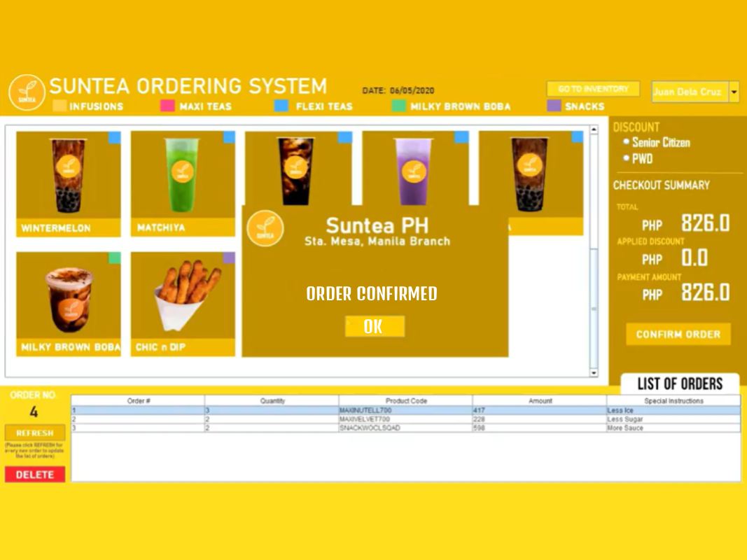Image resolution: width=747 pixels, height=560 pixels.
Task: Filter menu by Snacks category
Action: tap(585, 106)
